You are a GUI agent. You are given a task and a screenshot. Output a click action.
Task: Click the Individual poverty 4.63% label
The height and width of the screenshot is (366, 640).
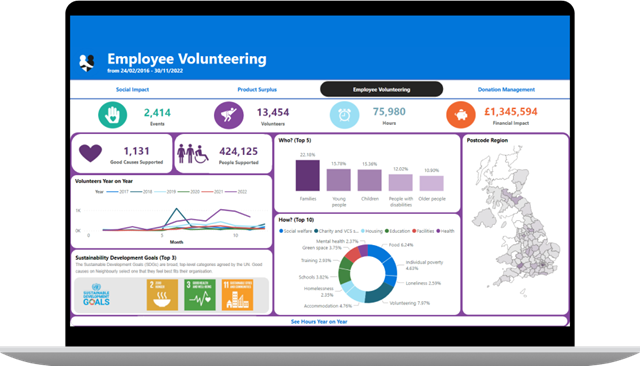424,265
